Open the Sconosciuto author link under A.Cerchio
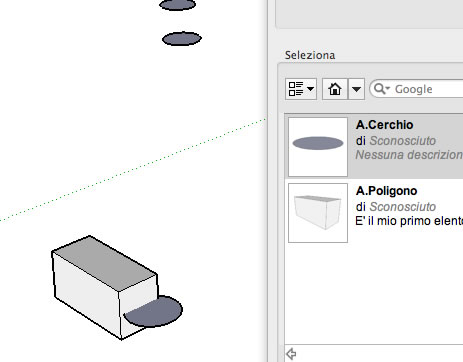The height and width of the screenshot is (362, 463). (403, 141)
